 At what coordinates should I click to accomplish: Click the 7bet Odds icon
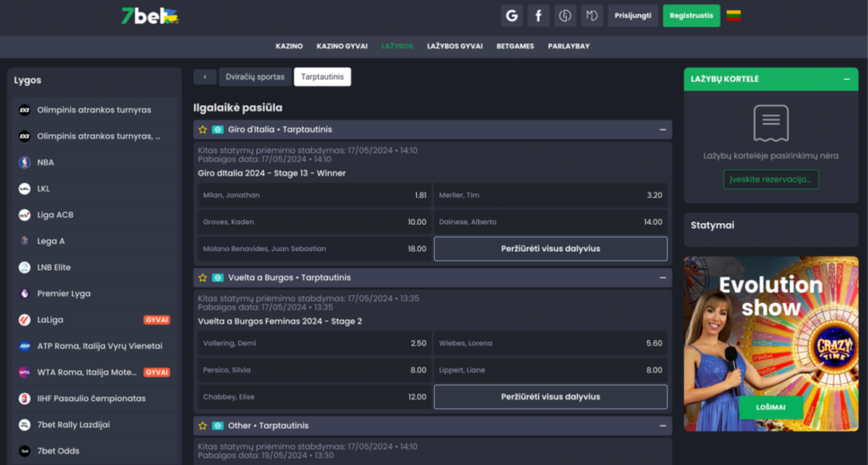[25, 451]
